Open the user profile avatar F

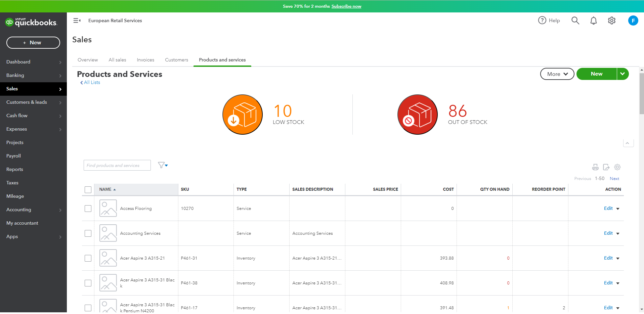(x=633, y=20)
